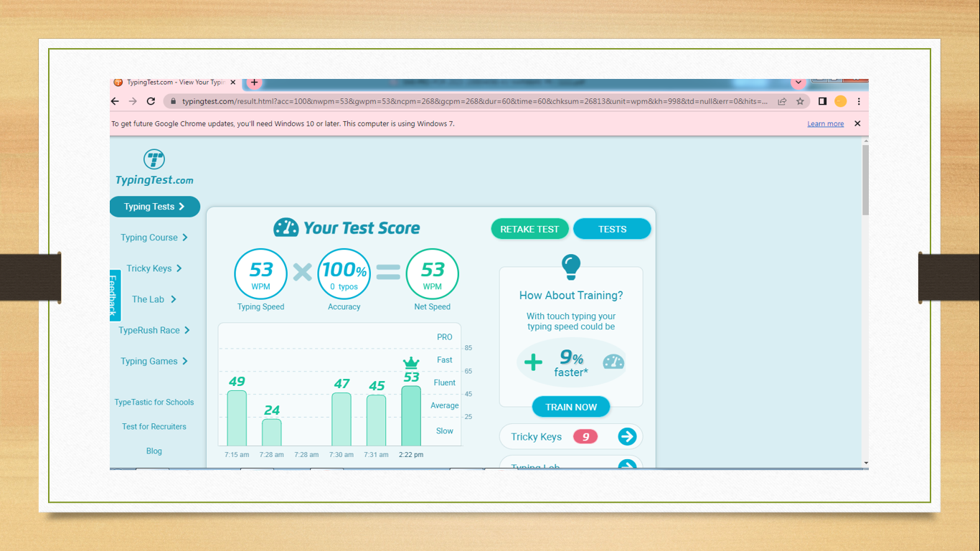Select the 24 WPM bar in the chart
This screenshot has height=551, width=980.
[272, 433]
